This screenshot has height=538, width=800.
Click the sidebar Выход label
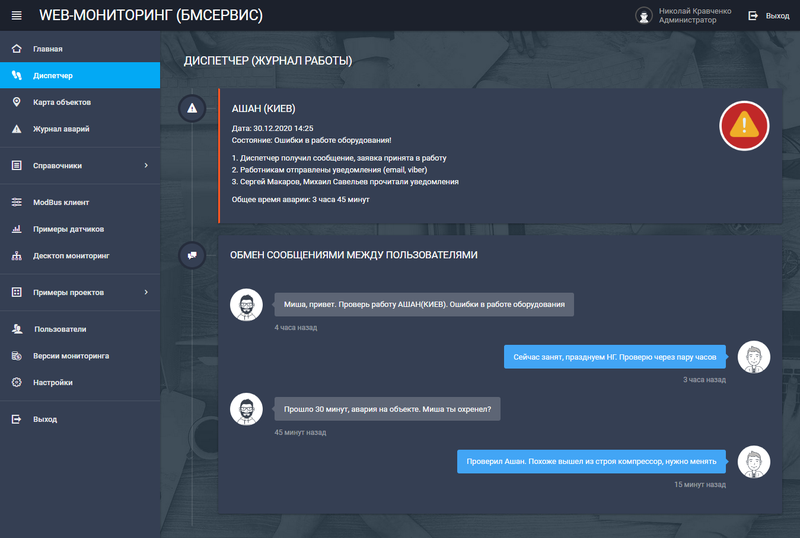(x=45, y=419)
